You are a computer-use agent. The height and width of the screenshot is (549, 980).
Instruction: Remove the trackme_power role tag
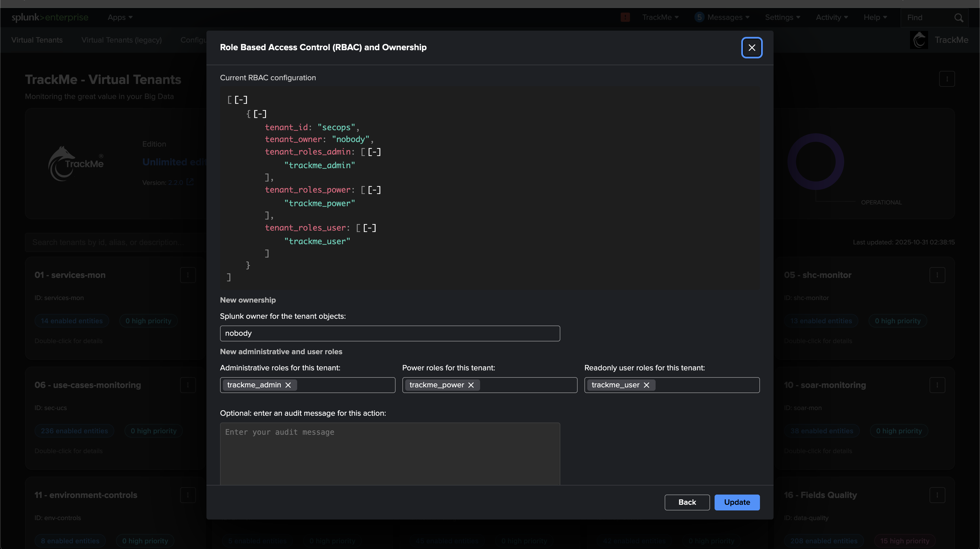pos(471,385)
